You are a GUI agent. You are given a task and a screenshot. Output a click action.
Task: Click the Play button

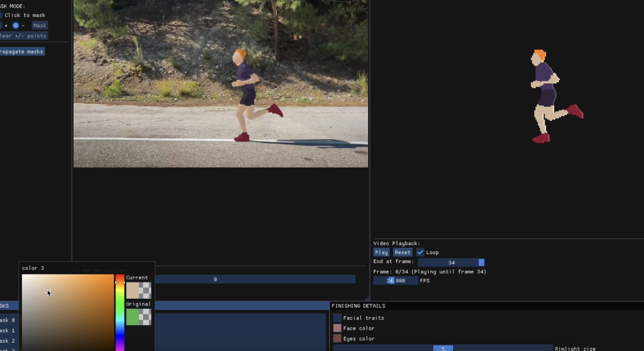pyautogui.click(x=381, y=252)
